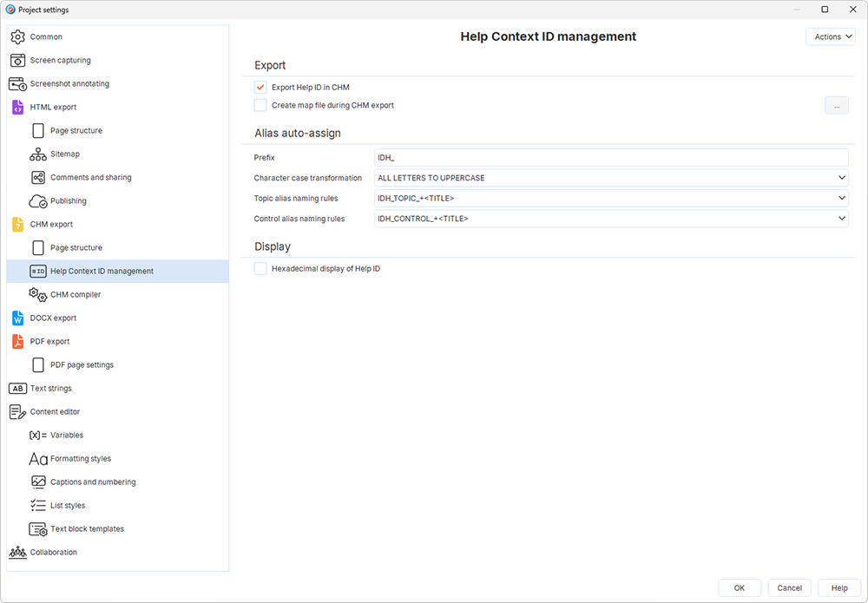The image size is (868, 603).
Task: Click the Variables [x]= icon
Action: coord(38,436)
